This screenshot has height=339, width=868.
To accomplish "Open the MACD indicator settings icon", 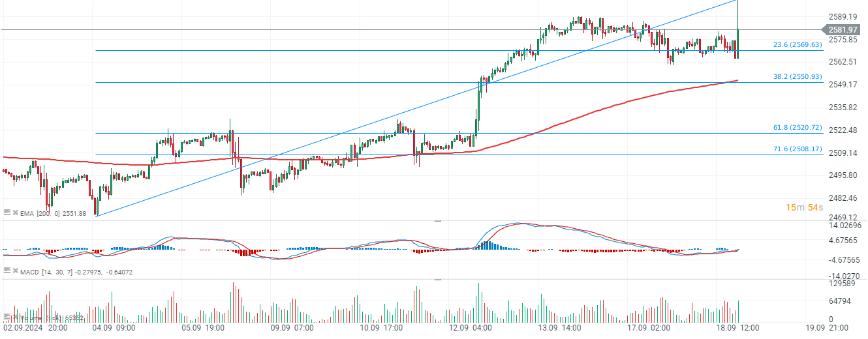I will (7, 271).
